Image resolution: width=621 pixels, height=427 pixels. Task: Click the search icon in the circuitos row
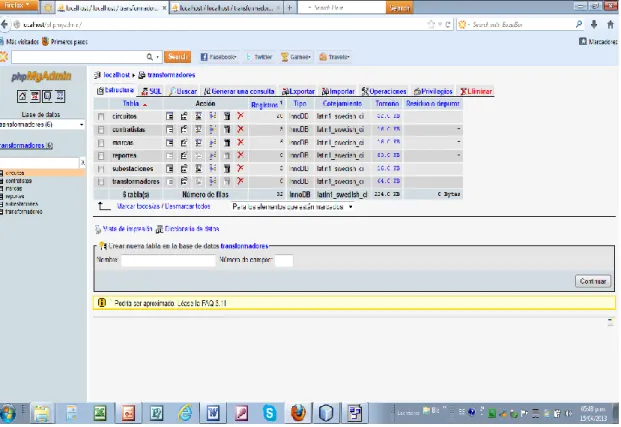pos(198,116)
